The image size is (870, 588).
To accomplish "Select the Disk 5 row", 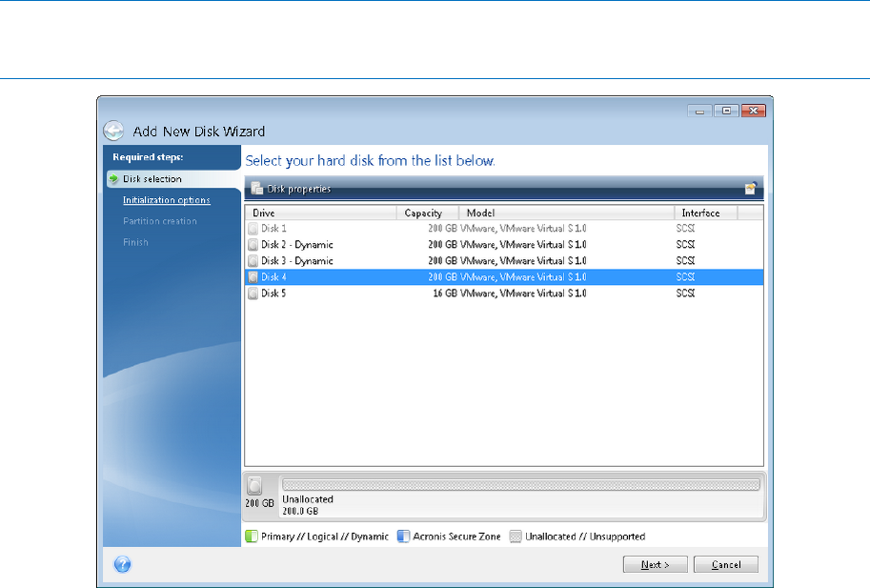I will [504, 294].
